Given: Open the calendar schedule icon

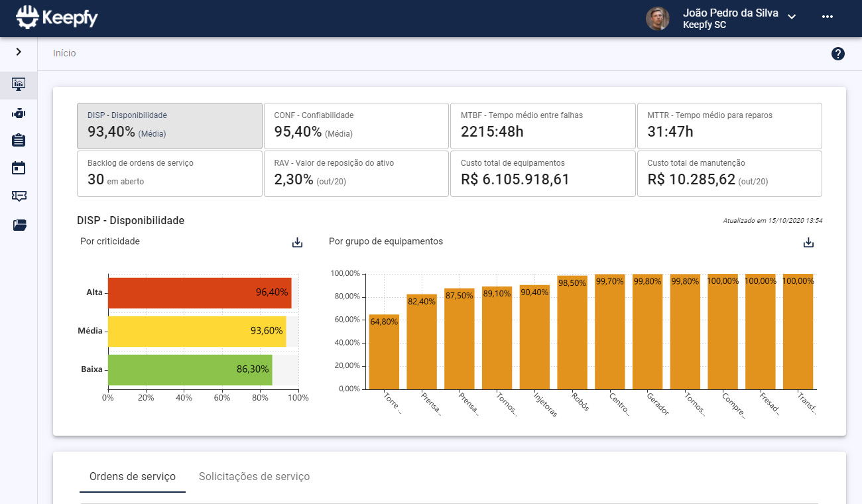Looking at the screenshot, I should click(x=19, y=168).
